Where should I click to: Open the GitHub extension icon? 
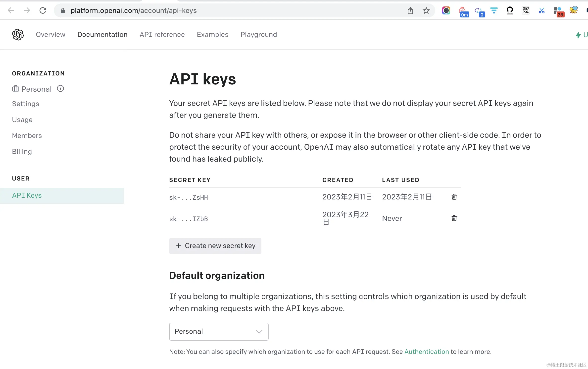pos(510,10)
